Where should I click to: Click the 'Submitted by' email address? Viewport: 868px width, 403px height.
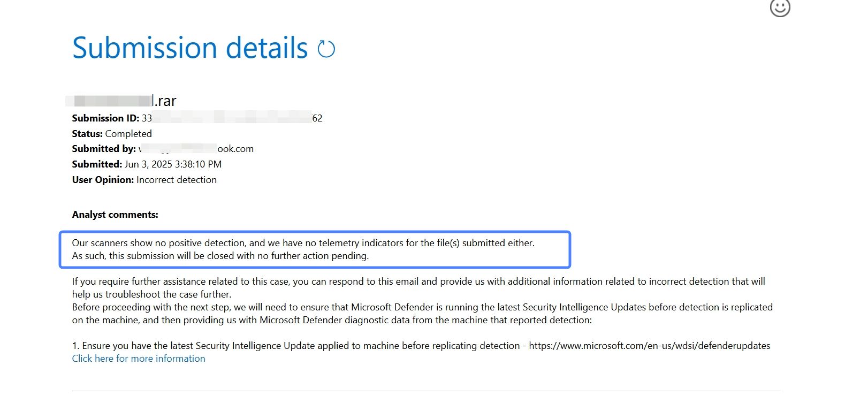click(x=196, y=149)
